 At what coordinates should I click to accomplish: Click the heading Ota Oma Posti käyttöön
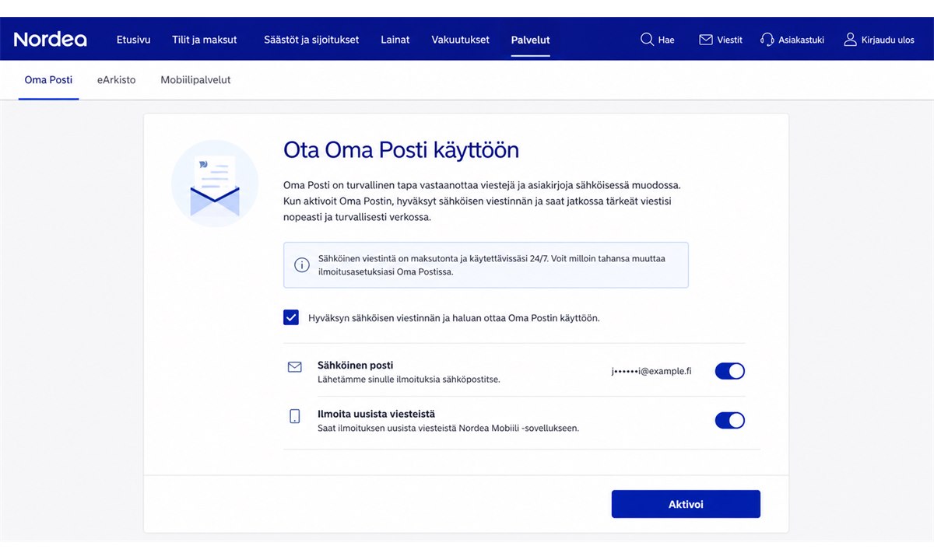[x=401, y=149]
